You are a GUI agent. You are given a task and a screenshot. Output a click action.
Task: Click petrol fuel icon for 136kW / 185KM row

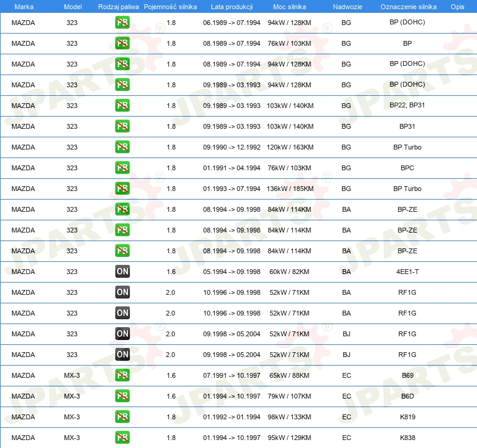[122, 188]
